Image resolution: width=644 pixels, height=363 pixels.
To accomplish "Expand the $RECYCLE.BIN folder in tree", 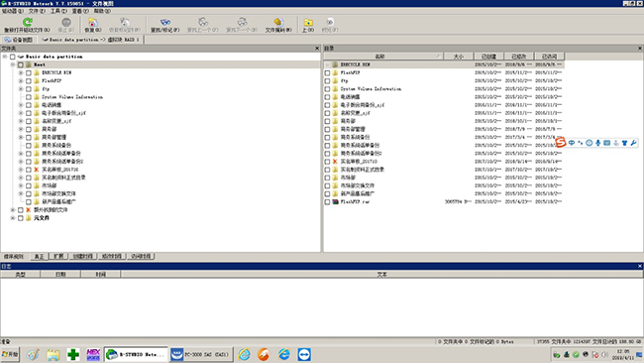I will tap(21, 72).
